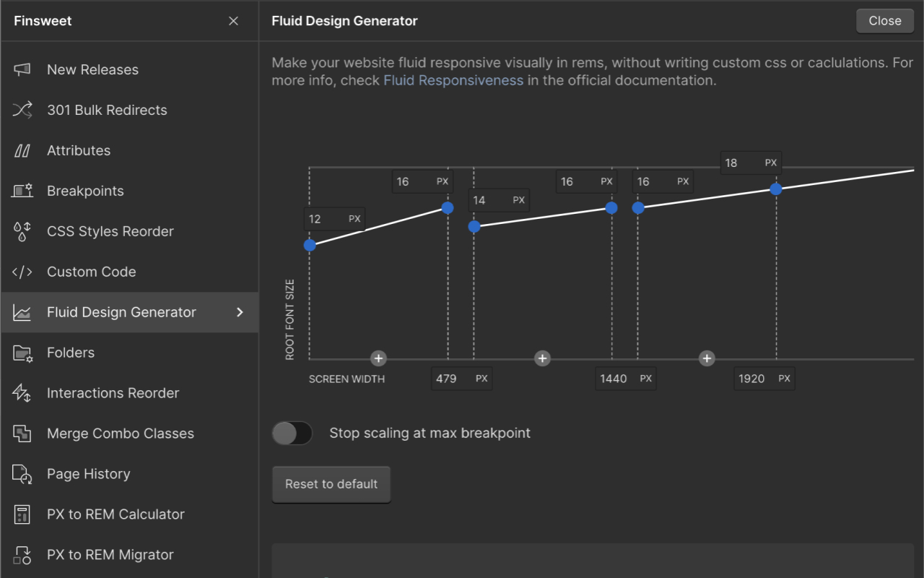The width and height of the screenshot is (924, 578).
Task: Select the Merge Combo Classes tool
Action: point(120,433)
